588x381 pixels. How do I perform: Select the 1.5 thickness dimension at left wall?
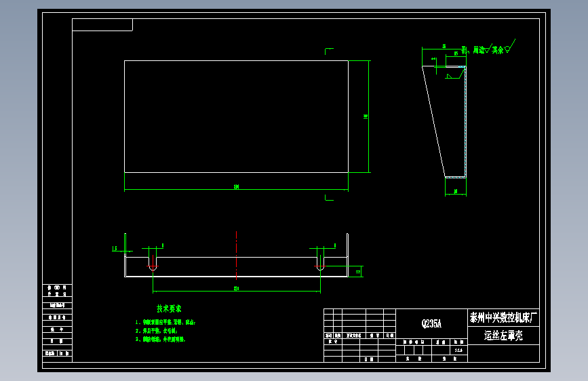tap(115, 249)
